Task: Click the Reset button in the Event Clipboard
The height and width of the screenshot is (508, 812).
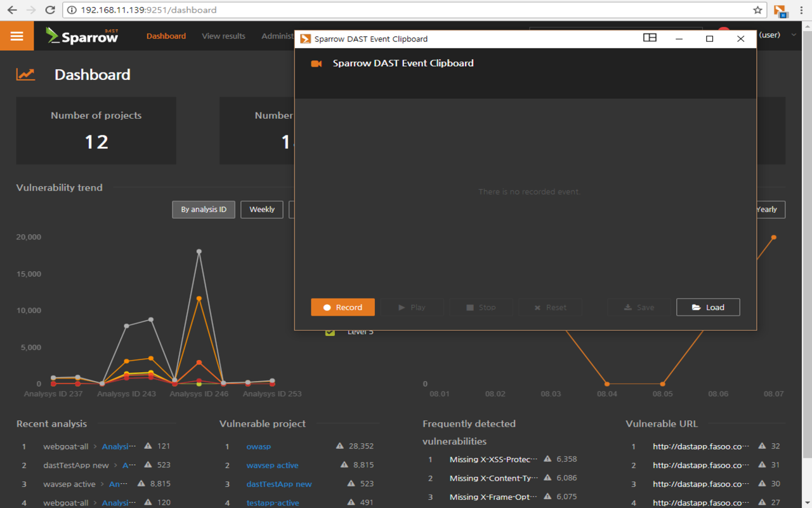Action: (x=550, y=307)
